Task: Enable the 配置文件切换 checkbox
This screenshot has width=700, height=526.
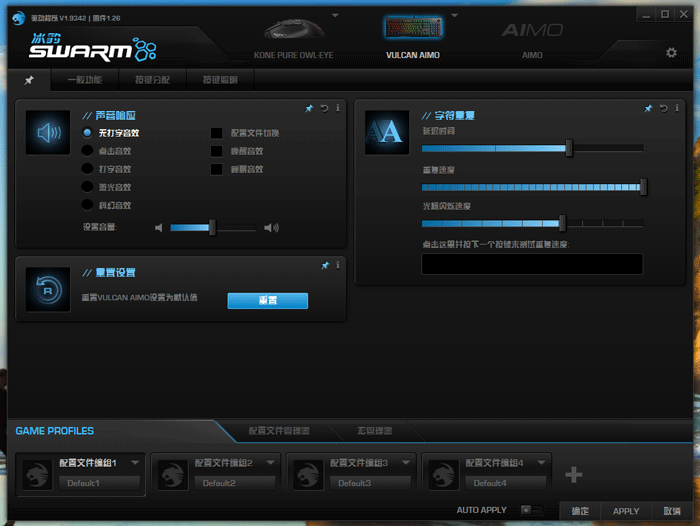Action: point(216,133)
